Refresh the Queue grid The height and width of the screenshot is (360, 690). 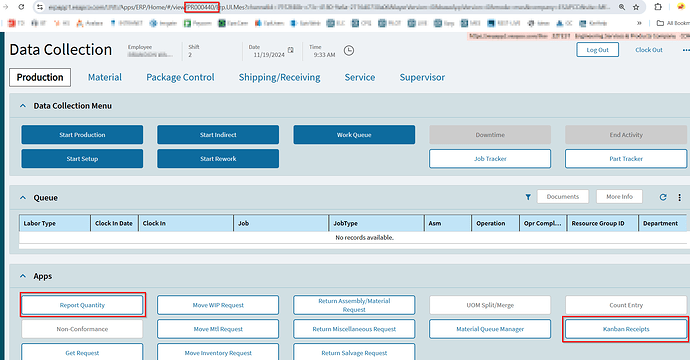coord(663,197)
